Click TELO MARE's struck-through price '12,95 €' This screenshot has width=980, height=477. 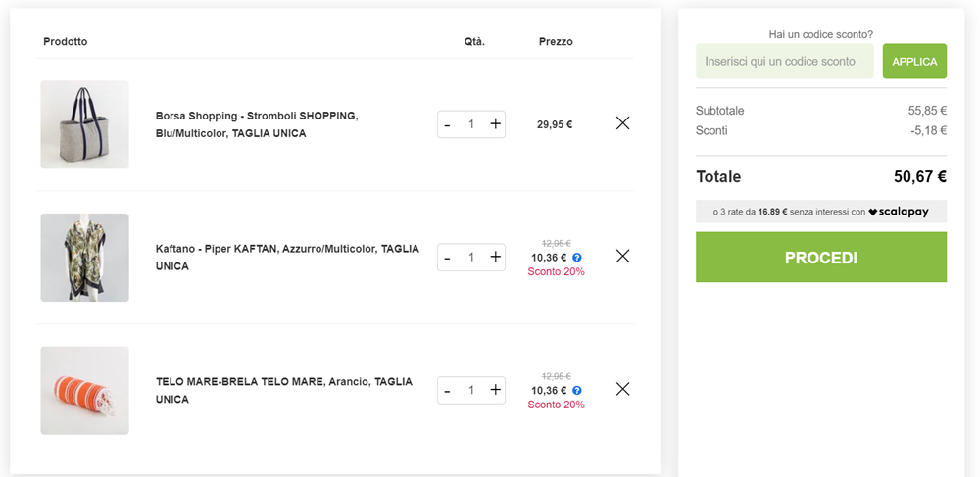556,376
